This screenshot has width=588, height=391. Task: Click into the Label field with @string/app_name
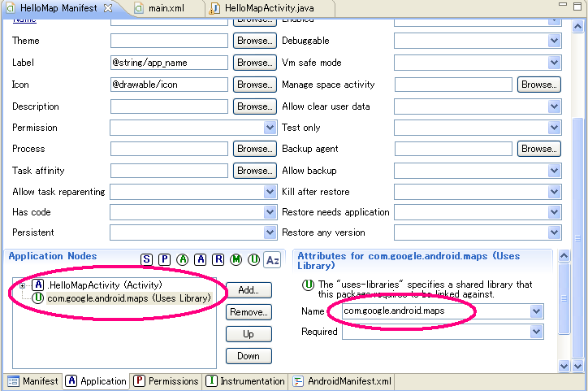click(169, 63)
